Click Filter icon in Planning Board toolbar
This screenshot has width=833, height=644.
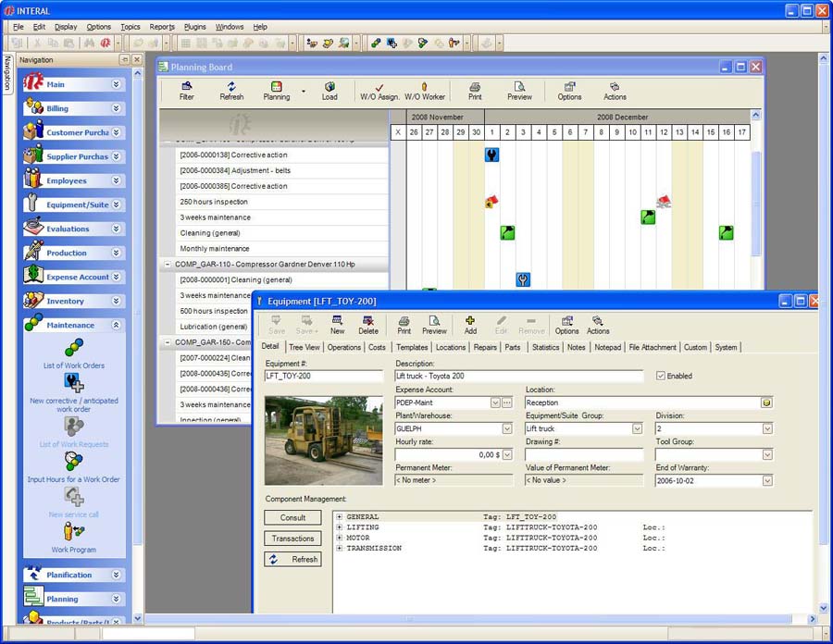(x=186, y=92)
